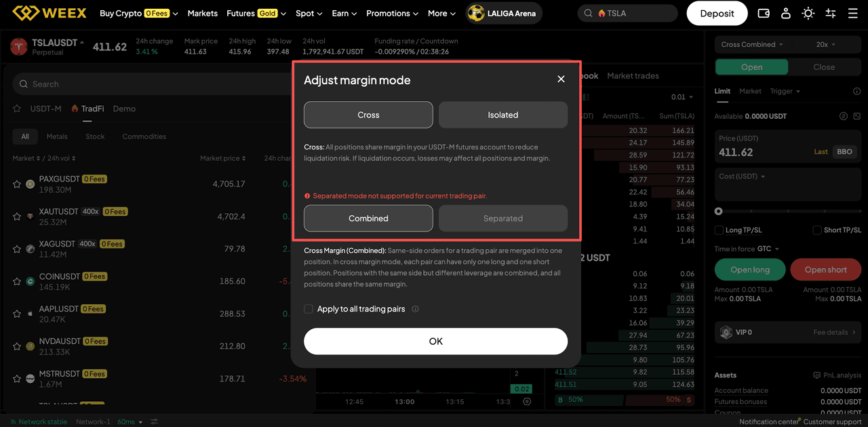Switch to the Demo tab
Image resolution: width=868 pixels, height=427 pixels.
[124, 109]
